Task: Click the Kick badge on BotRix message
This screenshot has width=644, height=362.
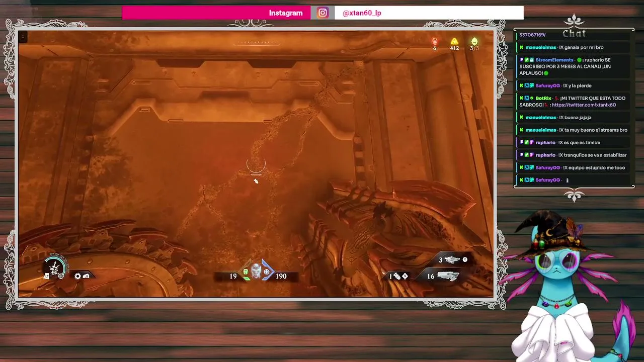Action: (x=521, y=99)
